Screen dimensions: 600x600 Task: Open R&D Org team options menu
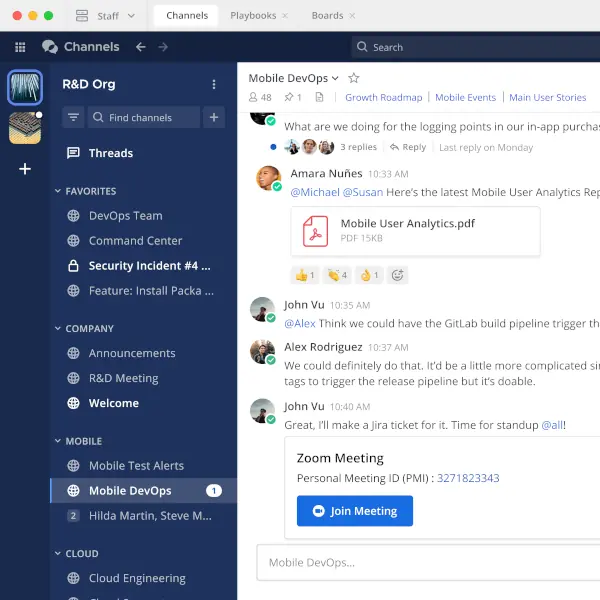point(213,85)
